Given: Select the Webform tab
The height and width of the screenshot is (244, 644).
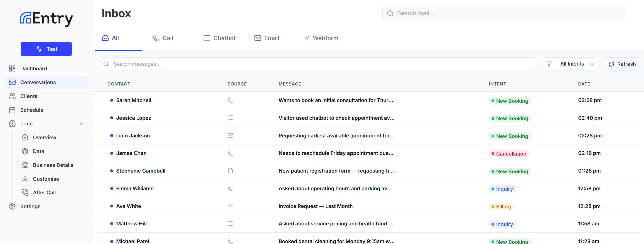Looking at the screenshot, I should coord(322,38).
